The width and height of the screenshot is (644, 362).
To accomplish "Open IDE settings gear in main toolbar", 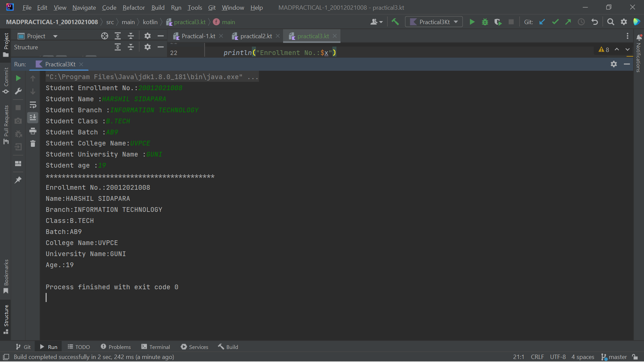I will click(x=624, y=22).
